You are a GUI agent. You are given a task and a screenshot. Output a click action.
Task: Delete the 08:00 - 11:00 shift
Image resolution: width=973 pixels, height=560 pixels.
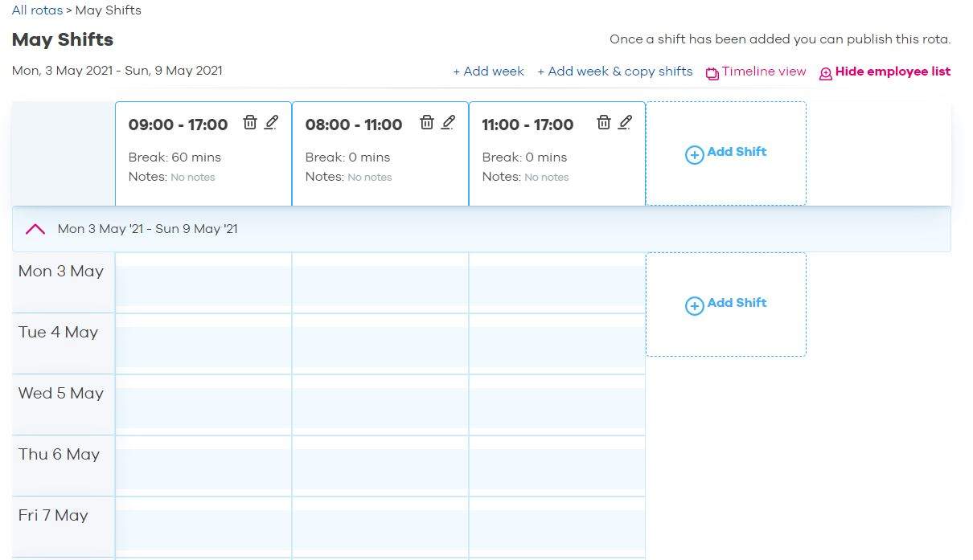(427, 122)
